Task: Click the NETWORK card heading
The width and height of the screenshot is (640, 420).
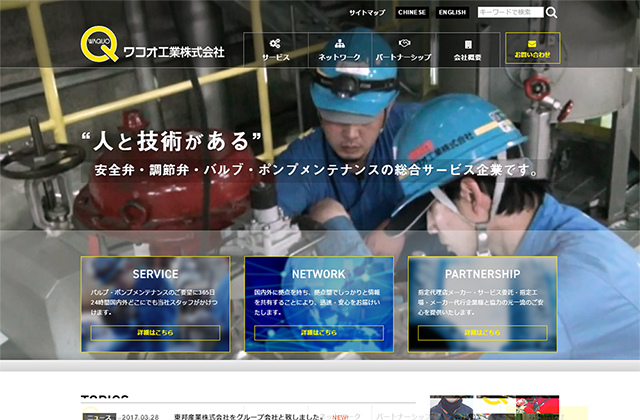Action: pyautogui.click(x=319, y=274)
